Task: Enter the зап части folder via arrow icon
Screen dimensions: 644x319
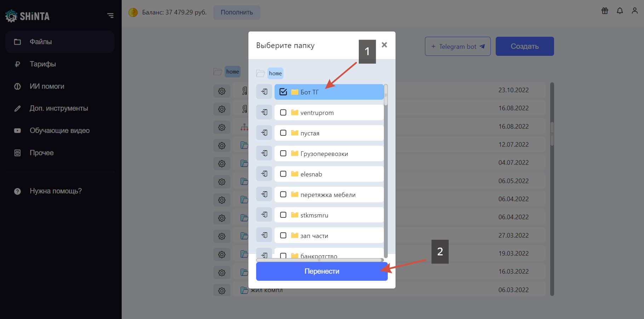Action: click(x=264, y=236)
